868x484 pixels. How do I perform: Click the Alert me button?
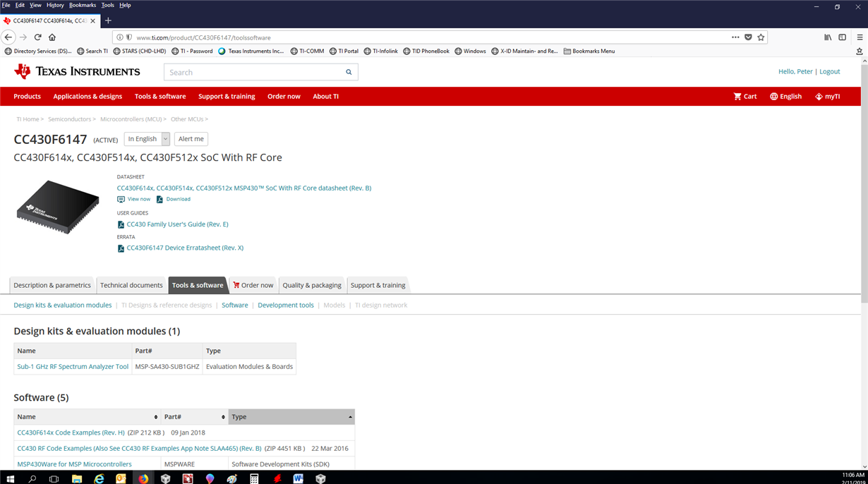(191, 139)
